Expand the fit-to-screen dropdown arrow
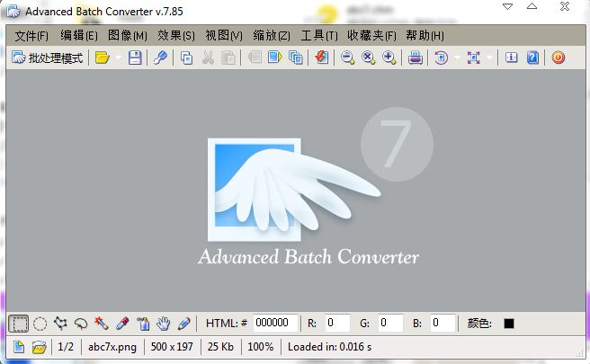The height and width of the screenshot is (364, 590). (x=490, y=58)
